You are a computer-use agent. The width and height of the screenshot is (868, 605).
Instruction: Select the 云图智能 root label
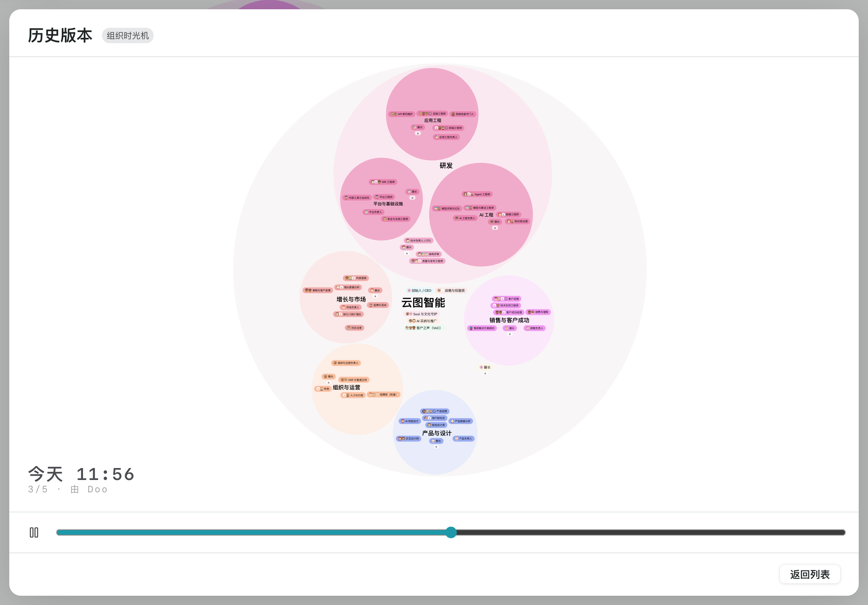coord(423,302)
